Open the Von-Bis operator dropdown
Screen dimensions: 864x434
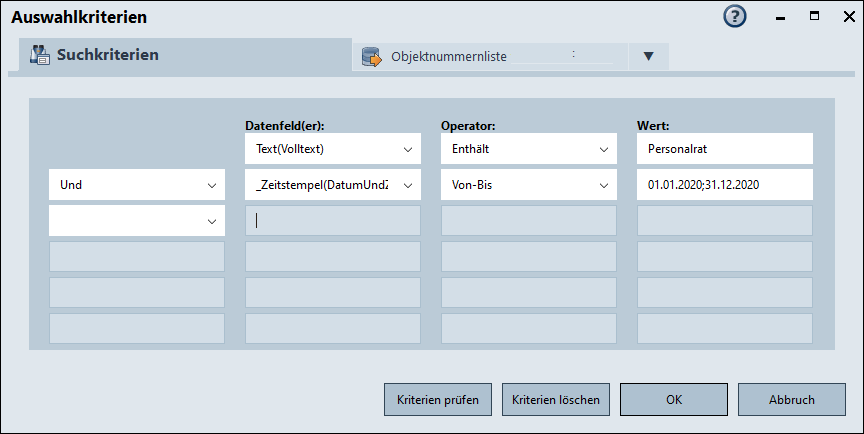(x=528, y=185)
